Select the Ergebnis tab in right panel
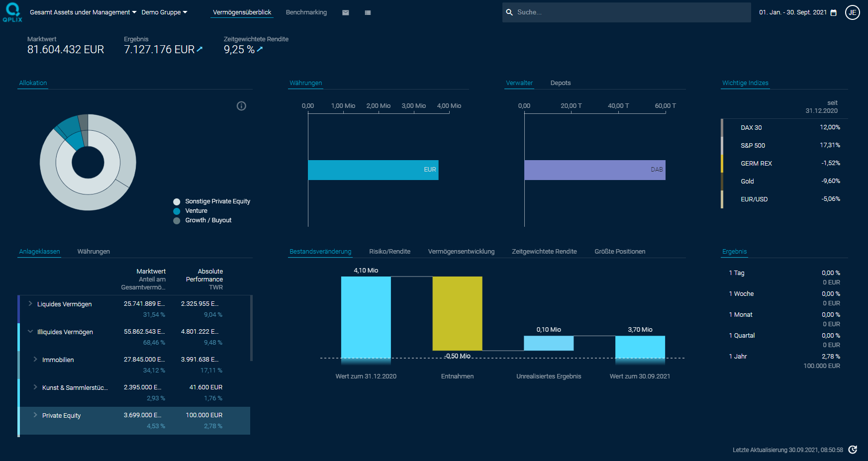The height and width of the screenshot is (461, 868). pos(734,252)
